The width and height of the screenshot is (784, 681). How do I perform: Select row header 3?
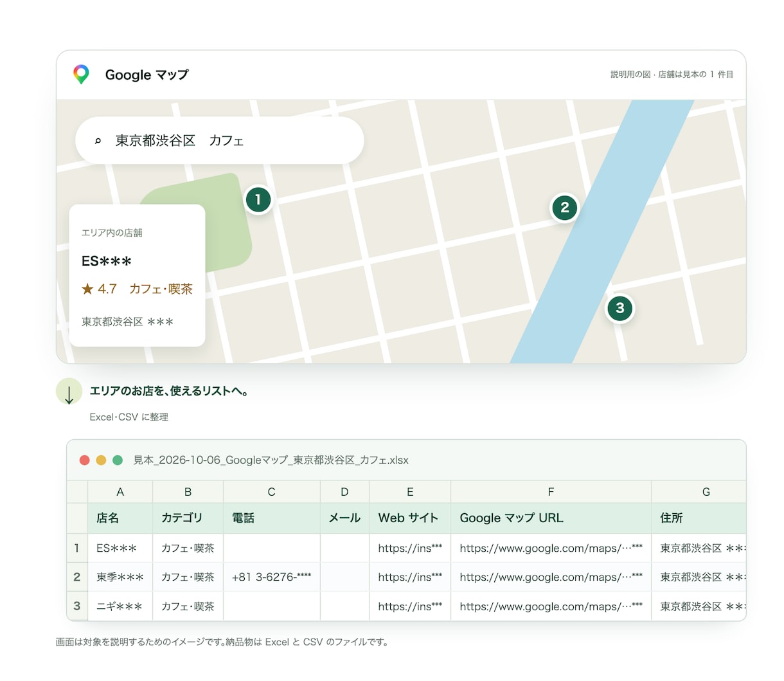coord(77,606)
